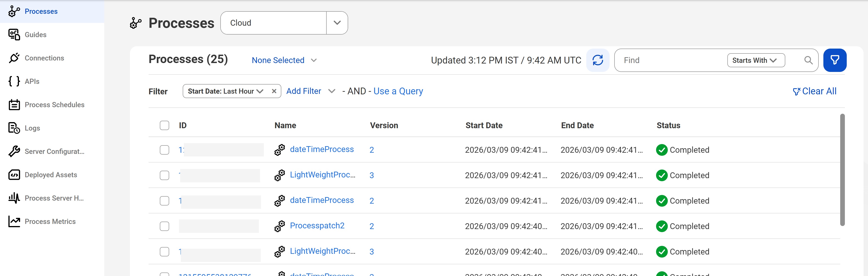Open version 2 link of Processpatch2
This screenshot has height=276, width=868.
click(x=372, y=226)
